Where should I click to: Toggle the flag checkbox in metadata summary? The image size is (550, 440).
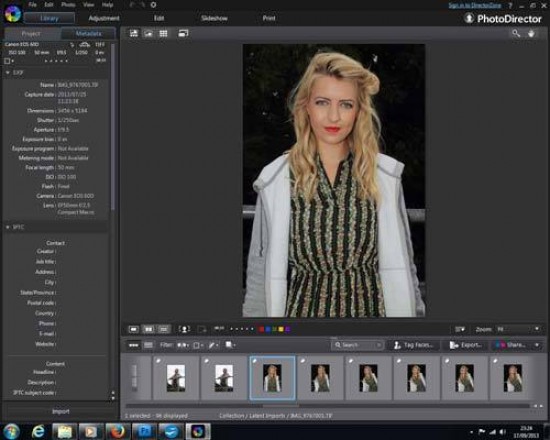coord(7,61)
